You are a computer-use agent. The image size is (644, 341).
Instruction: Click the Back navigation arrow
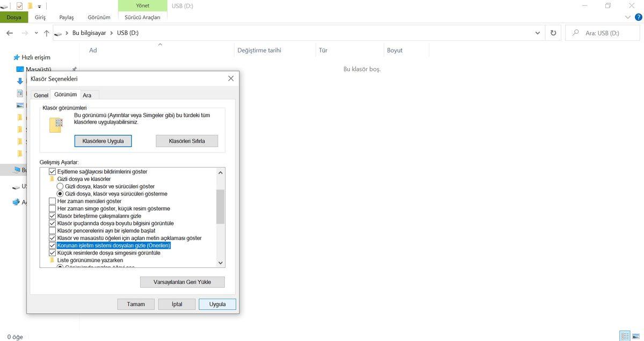[10, 33]
